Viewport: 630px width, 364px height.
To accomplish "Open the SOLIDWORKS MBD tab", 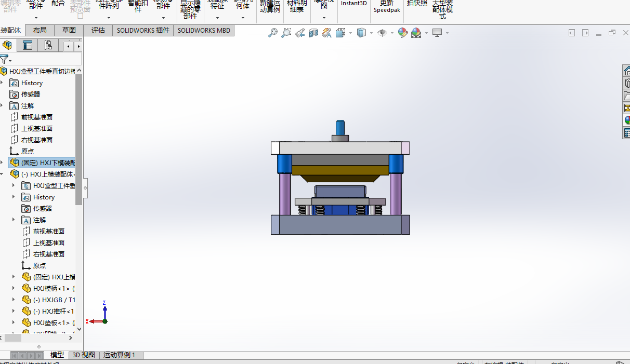I will [x=204, y=31].
